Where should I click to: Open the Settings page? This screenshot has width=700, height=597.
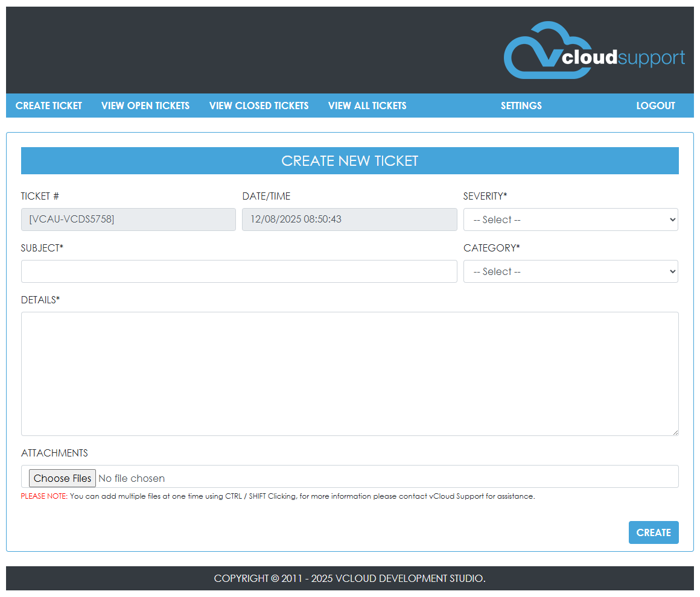[x=521, y=106]
